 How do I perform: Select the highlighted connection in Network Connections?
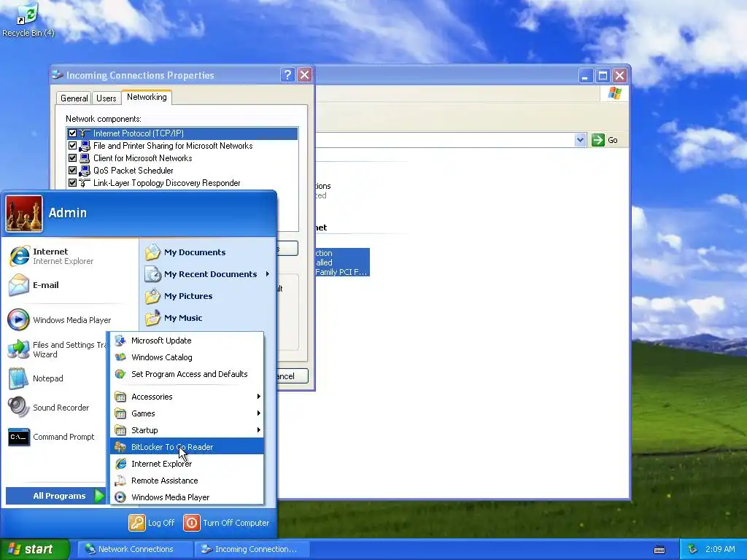[342, 262]
